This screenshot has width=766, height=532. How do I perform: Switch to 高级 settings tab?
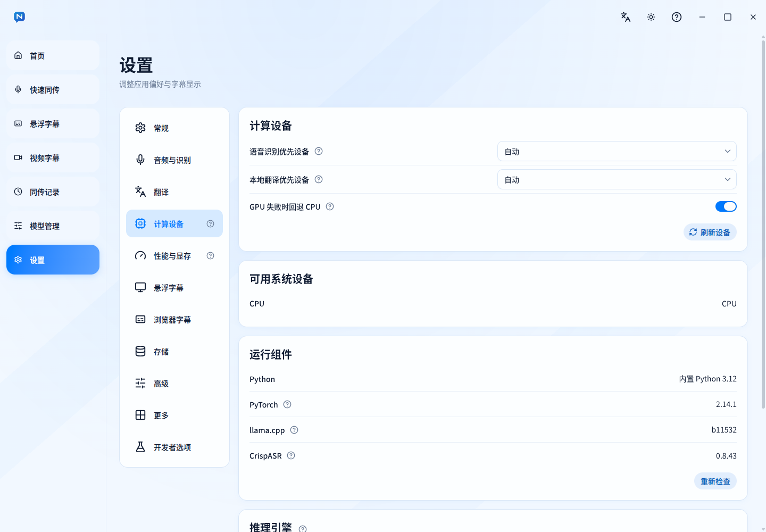(x=174, y=383)
